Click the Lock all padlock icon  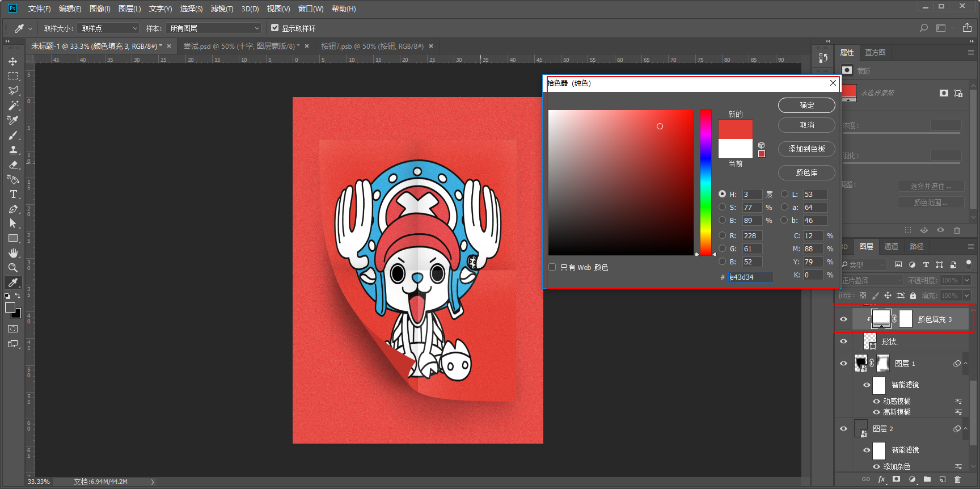pyautogui.click(x=913, y=296)
